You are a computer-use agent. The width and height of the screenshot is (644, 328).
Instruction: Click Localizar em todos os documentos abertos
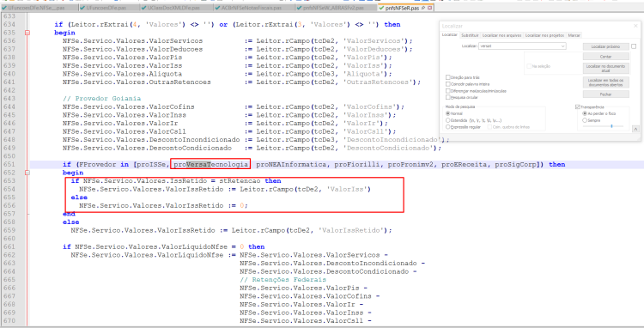click(x=606, y=82)
